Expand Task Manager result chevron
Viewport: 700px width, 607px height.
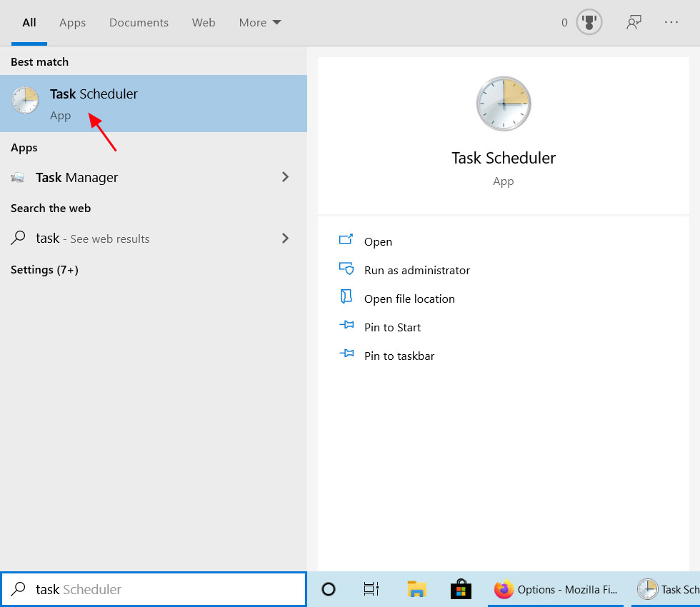[x=285, y=177]
